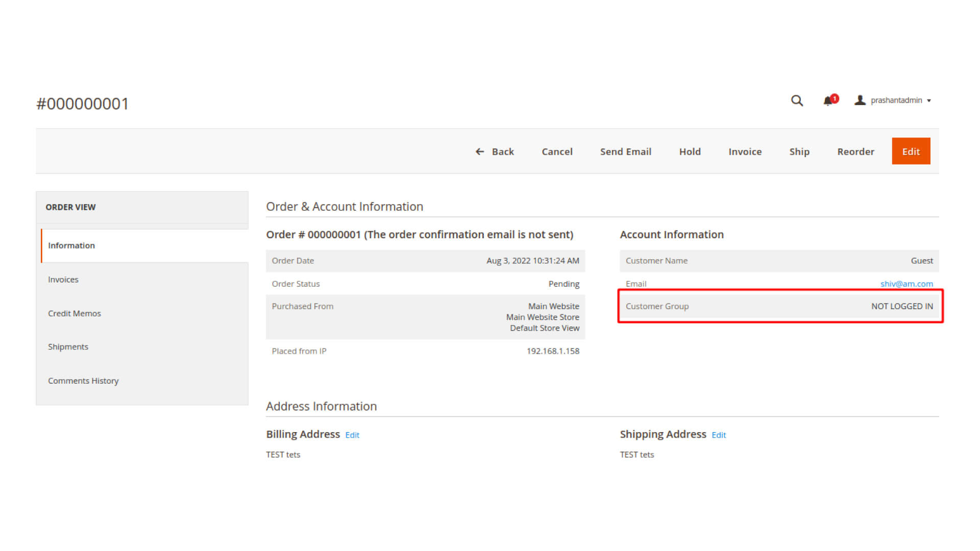The height and width of the screenshot is (551, 980).
Task: Click the admin user avatar icon
Action: tap(860, 101)
